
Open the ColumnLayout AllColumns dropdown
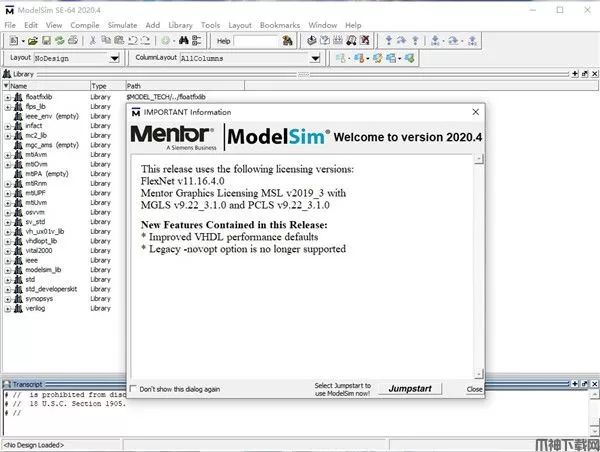coord(315,59)
